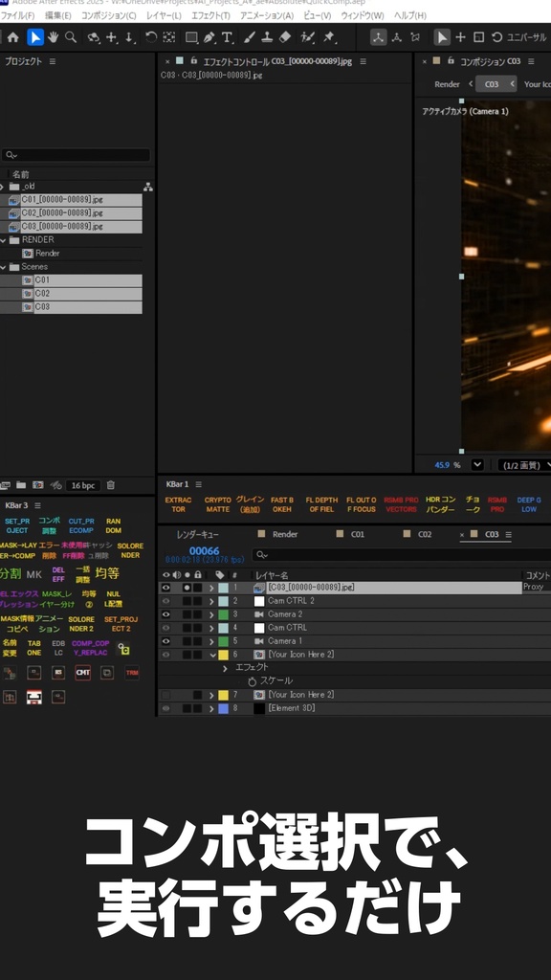Select the Roto Brush tool
551x980 pixels.
point(307,37)
